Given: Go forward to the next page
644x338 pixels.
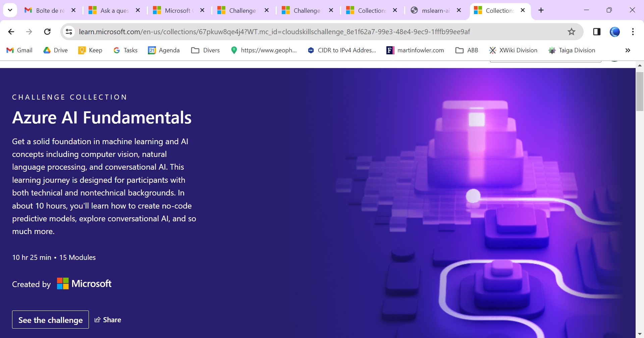Looking at the screenshot, I should point(29,32).
